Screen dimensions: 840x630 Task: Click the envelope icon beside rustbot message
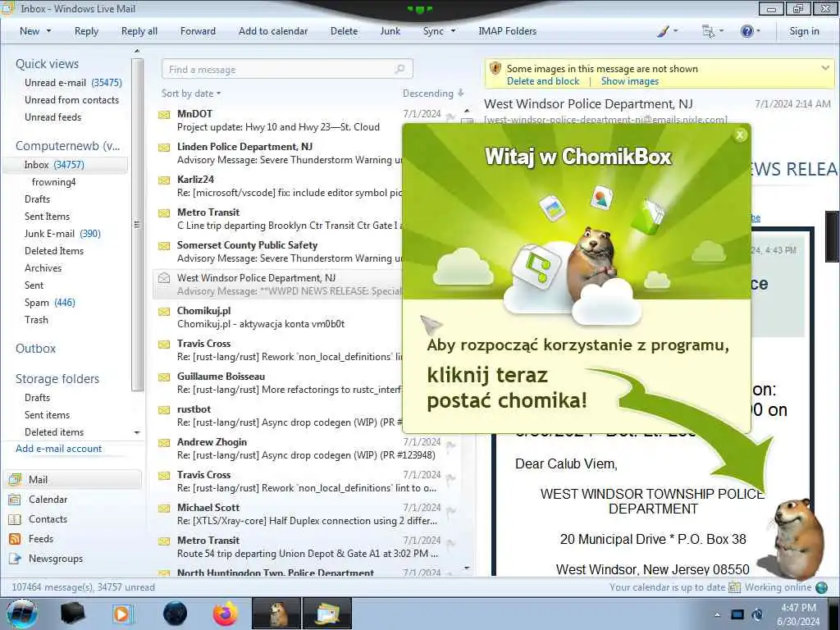tap(164, 410)
